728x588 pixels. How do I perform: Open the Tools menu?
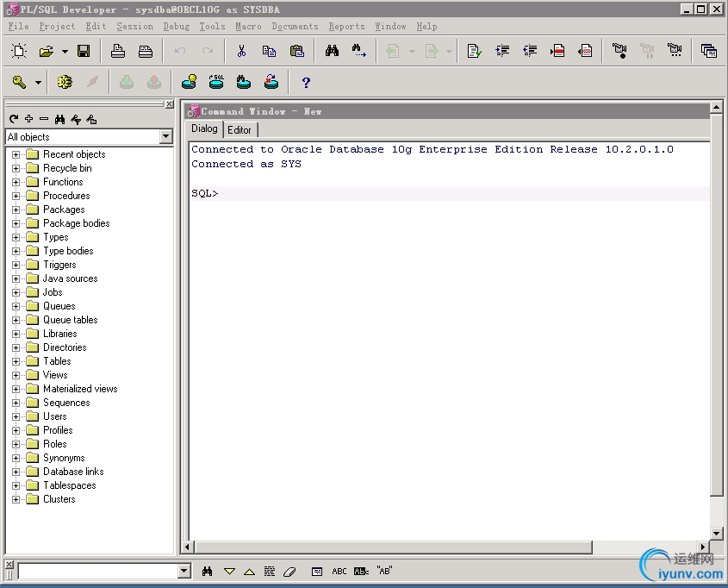tap(212, 27)
